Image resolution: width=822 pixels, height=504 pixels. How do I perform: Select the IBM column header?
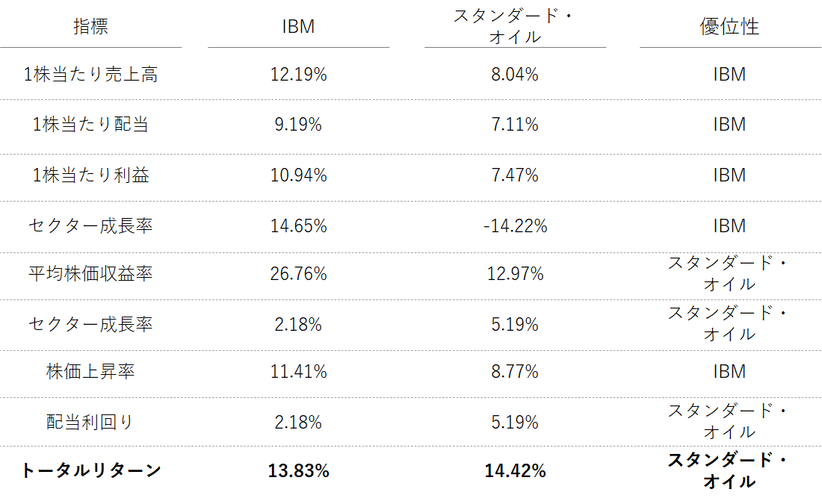coord(298,26)
